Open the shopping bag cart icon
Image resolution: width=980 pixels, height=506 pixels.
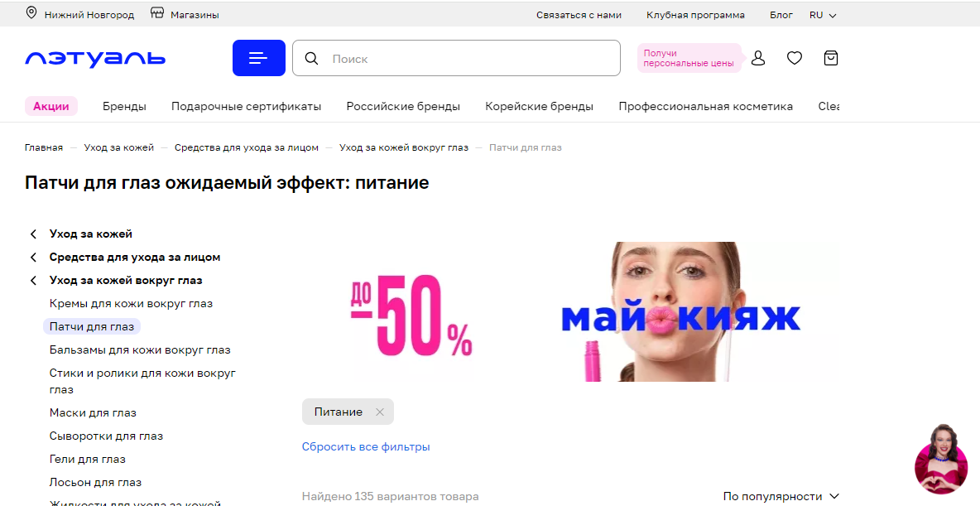pyautogui.click(x=831, y=58)
